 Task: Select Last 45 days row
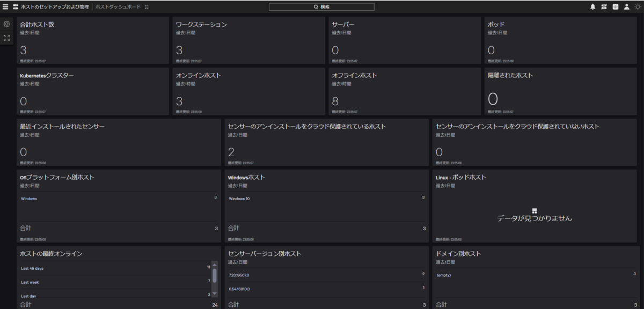tap(115, 268)
